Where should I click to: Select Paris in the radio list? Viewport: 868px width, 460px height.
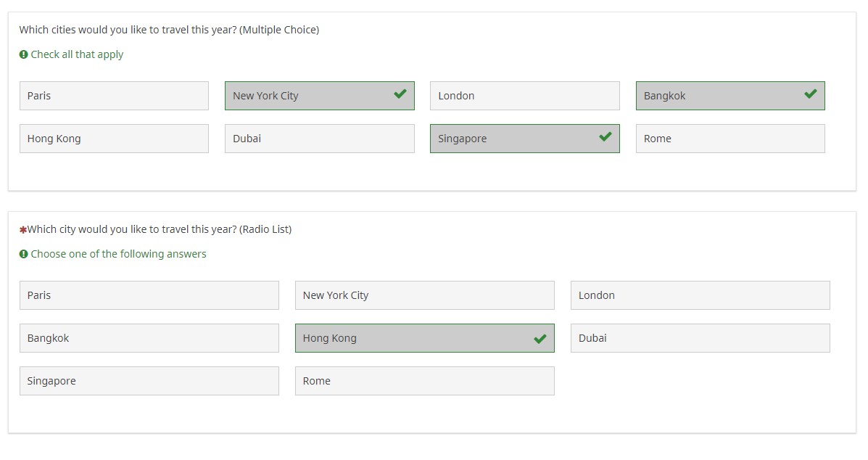[x=149, y=295]
